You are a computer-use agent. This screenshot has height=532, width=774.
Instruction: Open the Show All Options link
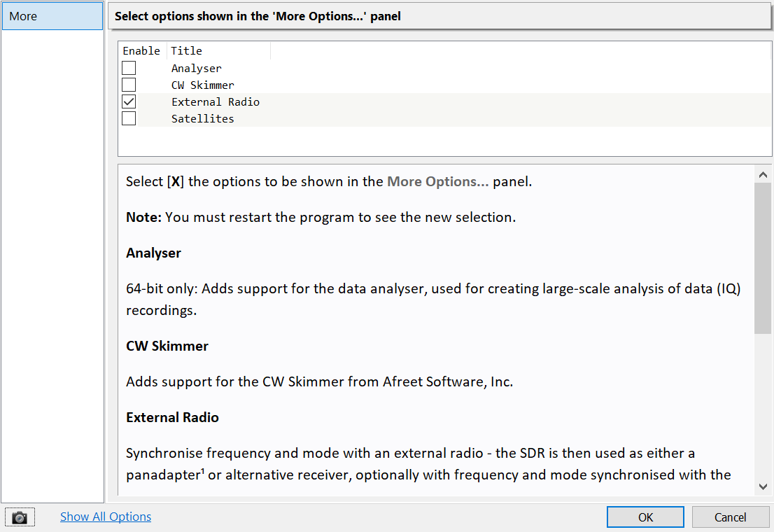point(106,517)
